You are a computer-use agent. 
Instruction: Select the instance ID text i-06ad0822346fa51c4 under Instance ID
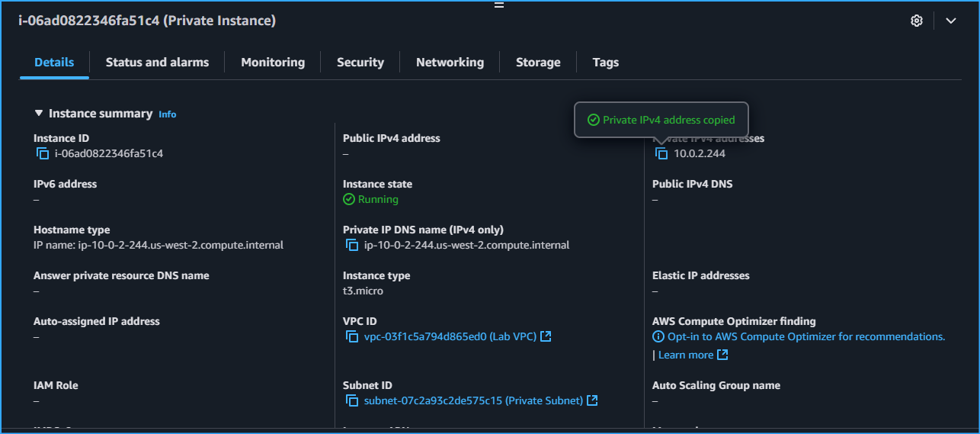[x=109, y=153]
